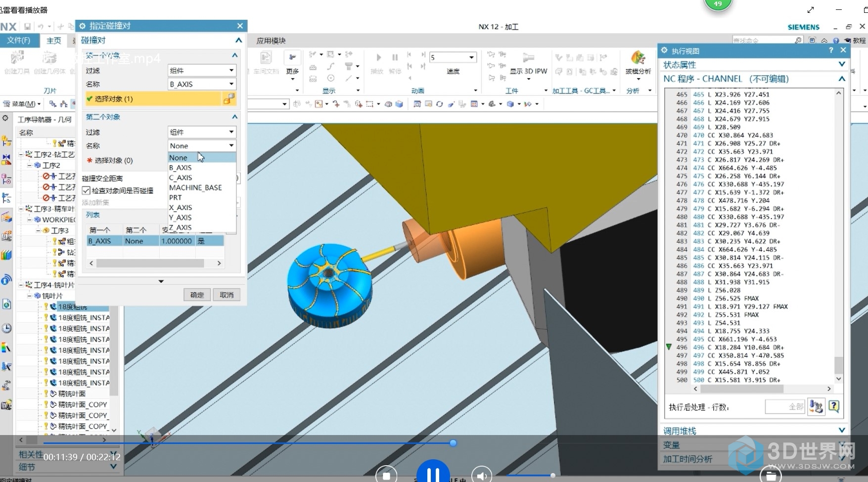The width and height of the screenshot is (868, 482).
Task: Expand the 调用堆栈 section
Action: pyautogui.click(x=842, y=431)
